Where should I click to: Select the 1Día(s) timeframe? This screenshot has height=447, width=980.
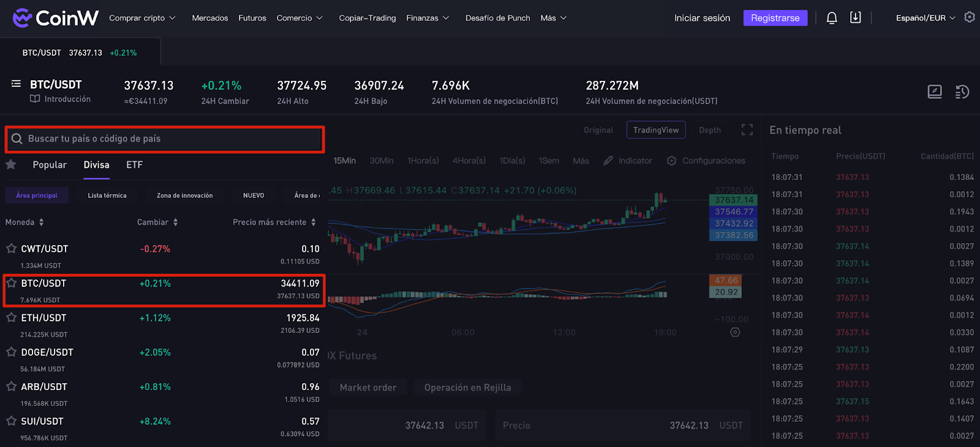512,160
